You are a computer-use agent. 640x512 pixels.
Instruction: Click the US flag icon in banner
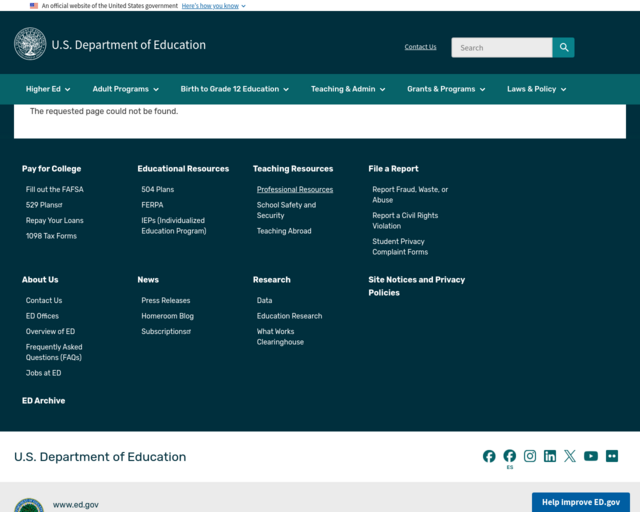click(x=34, y=6)
